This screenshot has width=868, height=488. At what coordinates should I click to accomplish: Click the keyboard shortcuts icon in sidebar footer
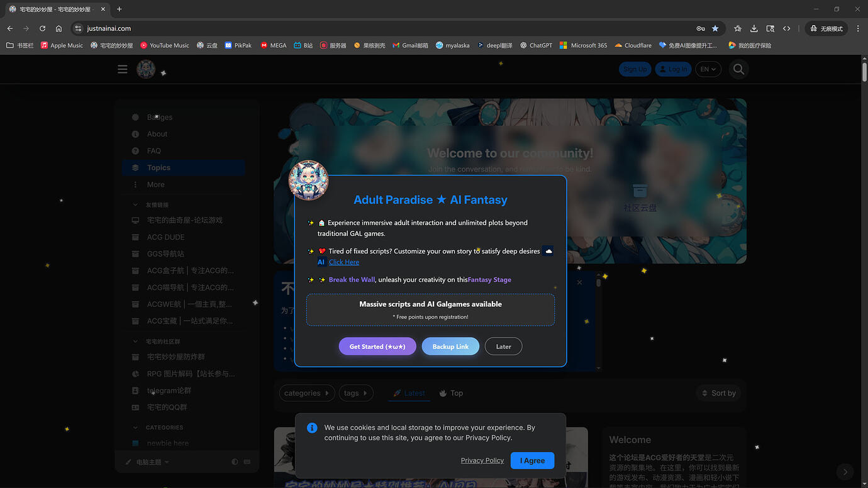tap(247, 462)
